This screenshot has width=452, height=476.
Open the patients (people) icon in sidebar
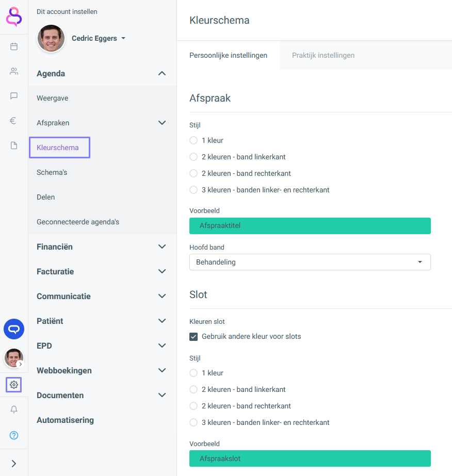(14, 71)
